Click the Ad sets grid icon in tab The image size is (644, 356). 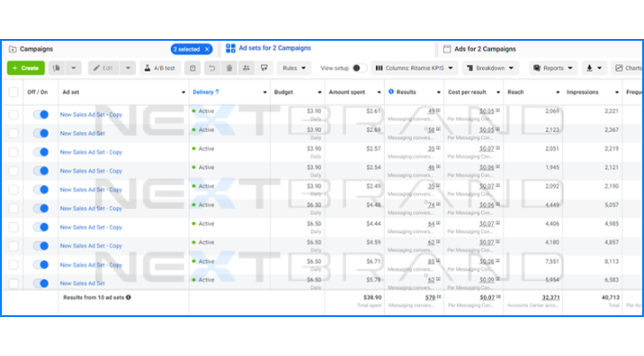coord(231,49)
